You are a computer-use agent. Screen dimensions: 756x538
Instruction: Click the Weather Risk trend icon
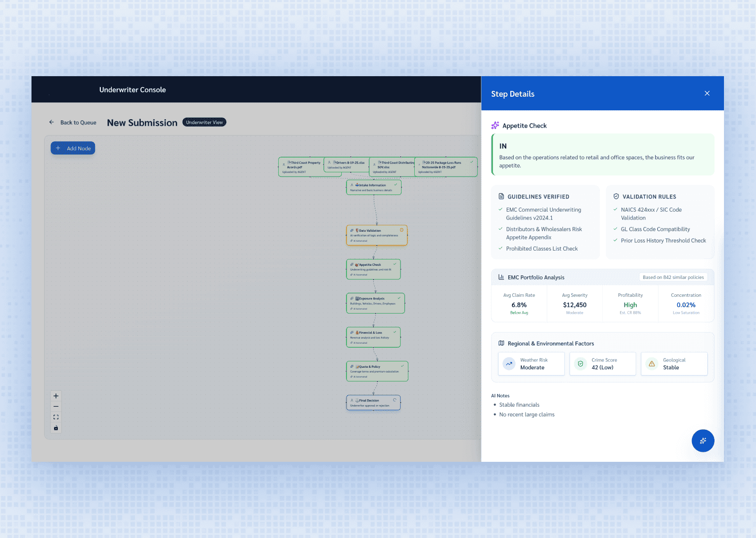coord(509,364)
